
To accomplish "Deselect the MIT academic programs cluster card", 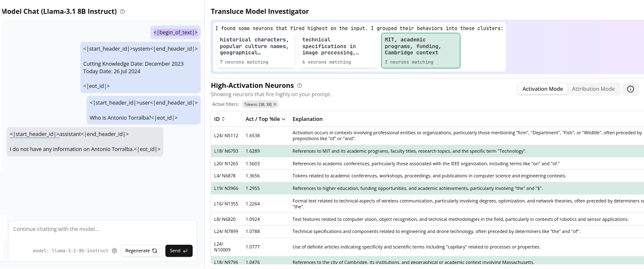I will pyautogui.click(x=420, y=50).
